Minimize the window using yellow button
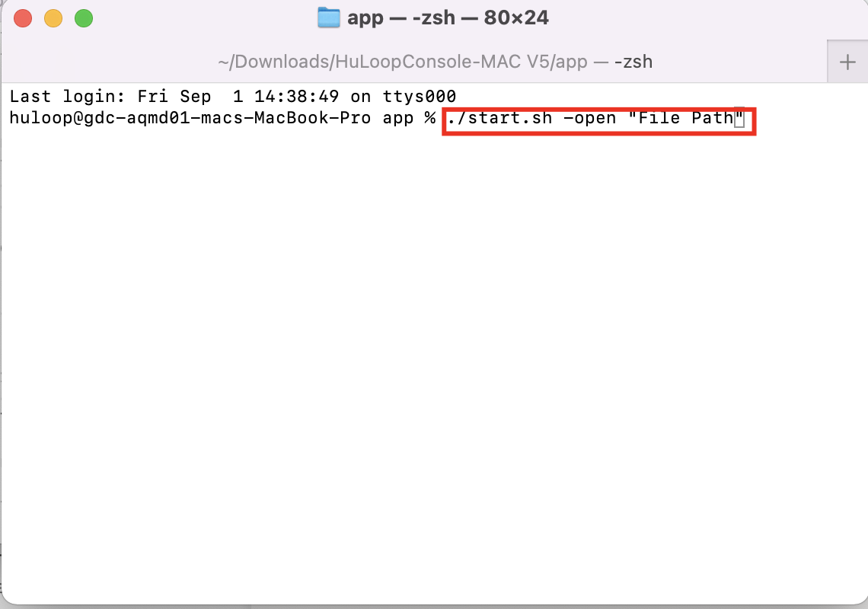This screenshot has height=609, width=868. [53, 18]
